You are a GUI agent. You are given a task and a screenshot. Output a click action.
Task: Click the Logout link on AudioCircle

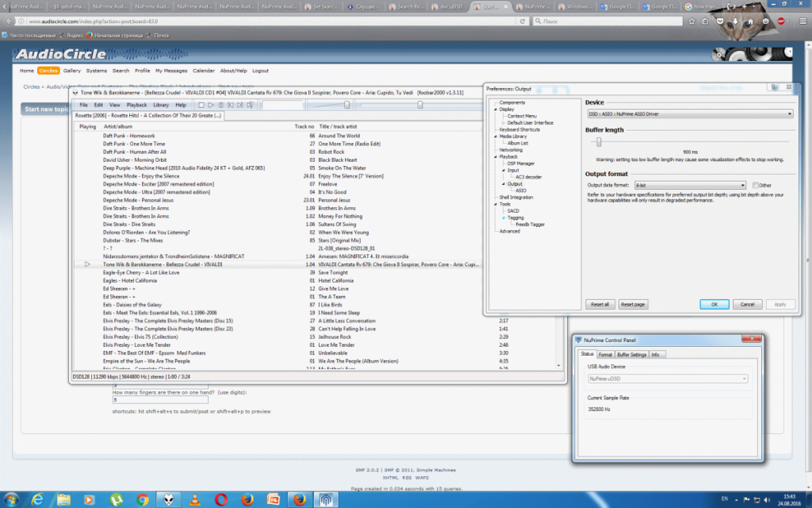(x=260, y=71)
